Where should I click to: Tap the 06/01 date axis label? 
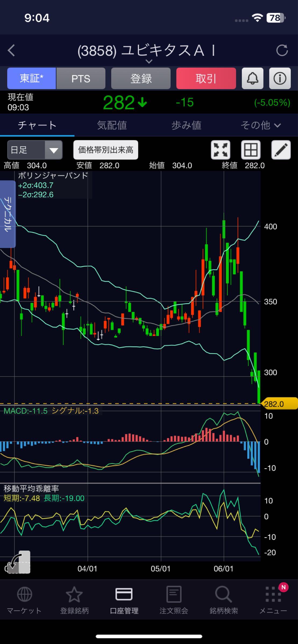pos(224,569)
